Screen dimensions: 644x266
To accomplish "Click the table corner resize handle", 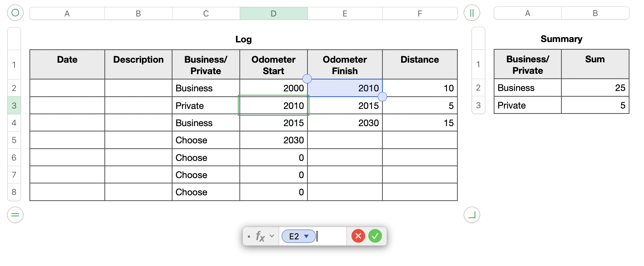I will pos(472,215).
